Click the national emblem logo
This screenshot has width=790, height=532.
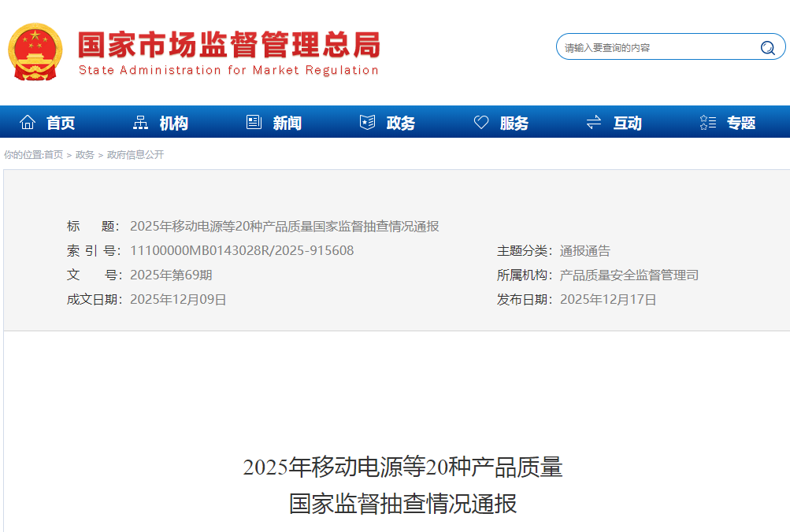pos(35,52)
